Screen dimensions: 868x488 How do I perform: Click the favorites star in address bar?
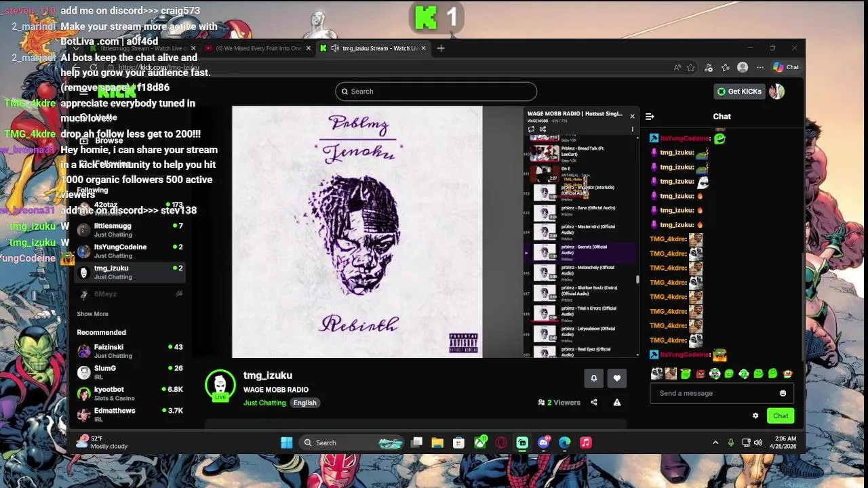coord(691,67)
